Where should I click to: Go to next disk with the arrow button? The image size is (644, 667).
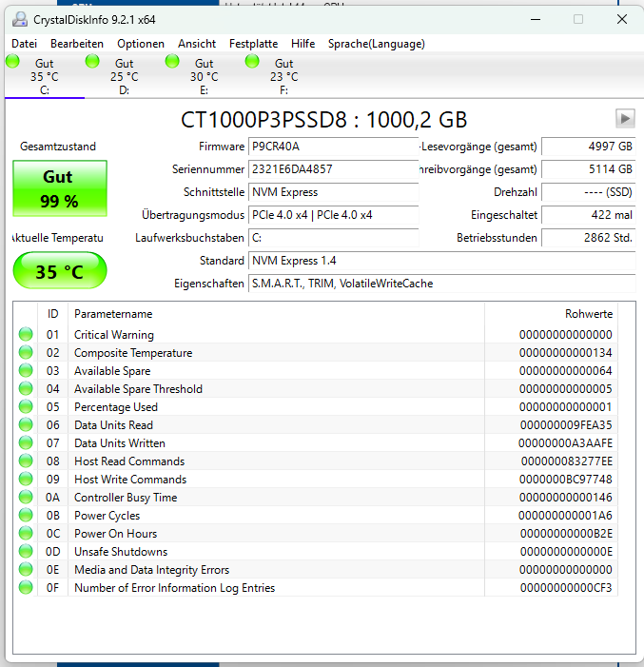pos(625,118)
